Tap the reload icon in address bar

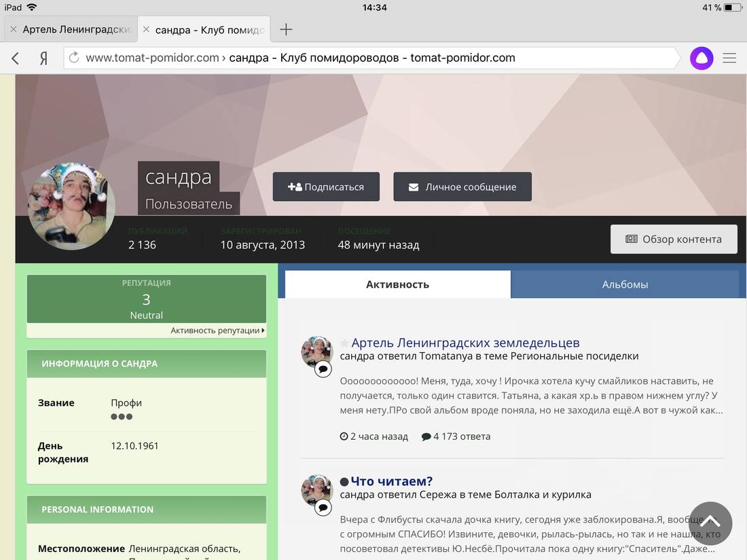tap(74, 58)
